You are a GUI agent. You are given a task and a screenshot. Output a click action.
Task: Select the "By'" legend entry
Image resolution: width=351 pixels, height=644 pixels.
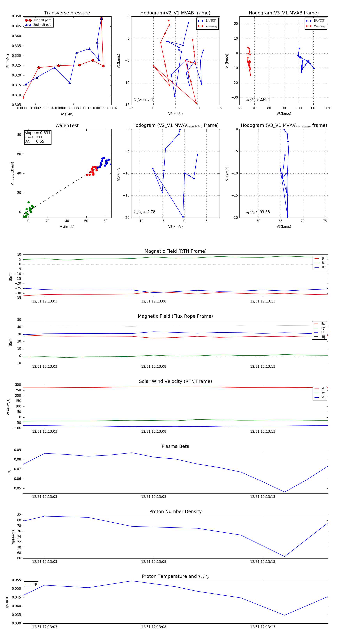click(x=320, y=328)
